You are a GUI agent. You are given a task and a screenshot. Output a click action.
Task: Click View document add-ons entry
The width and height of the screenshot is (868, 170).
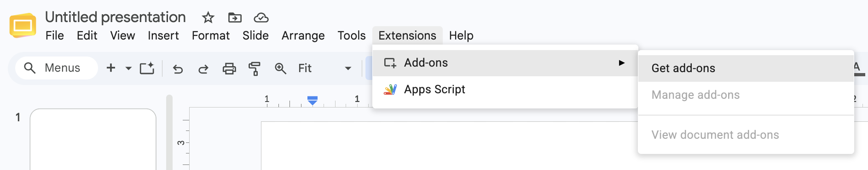[746, 135]
